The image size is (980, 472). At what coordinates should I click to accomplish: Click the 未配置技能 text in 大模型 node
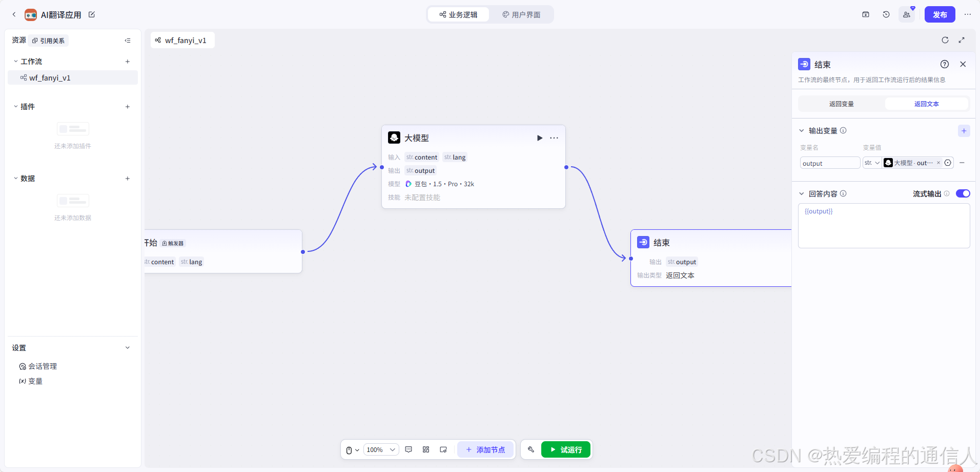tap(422, 198)
